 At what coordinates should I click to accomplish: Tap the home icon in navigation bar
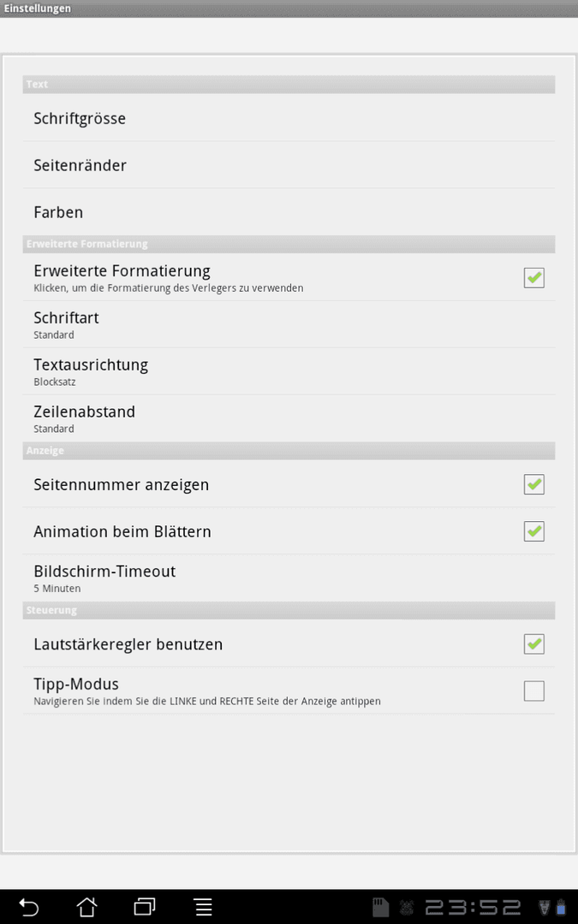[x=86, y=907]
